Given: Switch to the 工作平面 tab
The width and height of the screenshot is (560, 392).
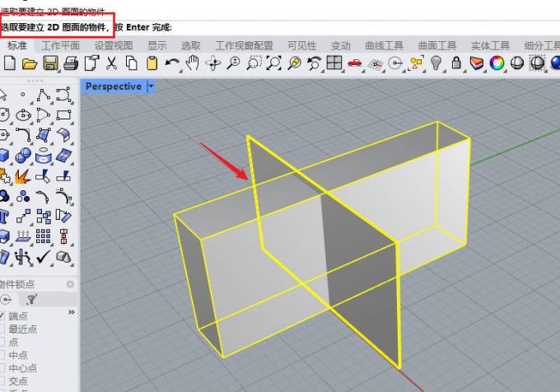Looking at the screenshot, I should (x=61, y=45).
